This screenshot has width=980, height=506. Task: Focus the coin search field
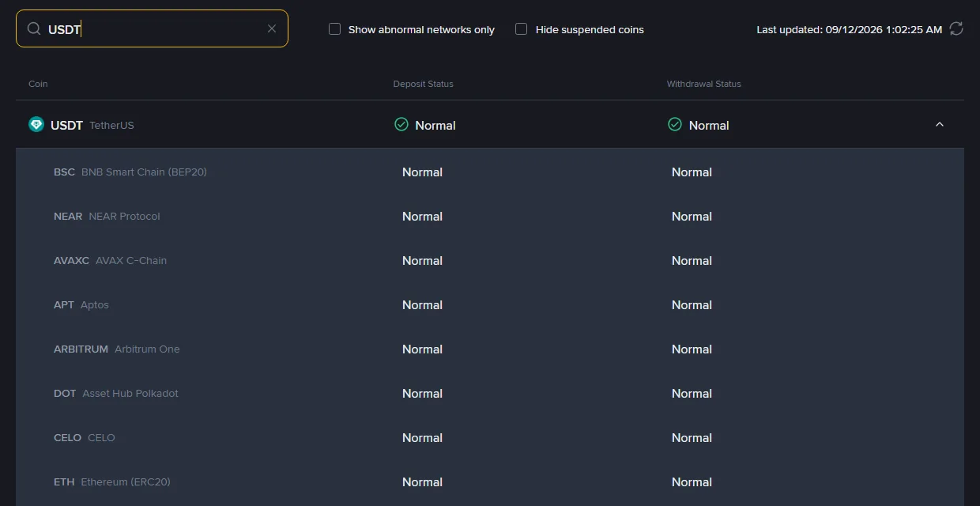152,28
